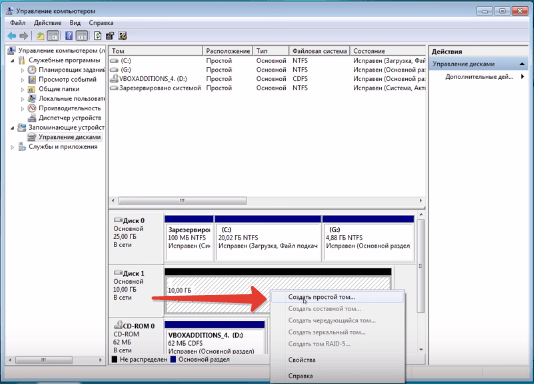
Task: Select the VBOXADDITIONS_4. (D:) 62 МБ block
Action: 215,338
